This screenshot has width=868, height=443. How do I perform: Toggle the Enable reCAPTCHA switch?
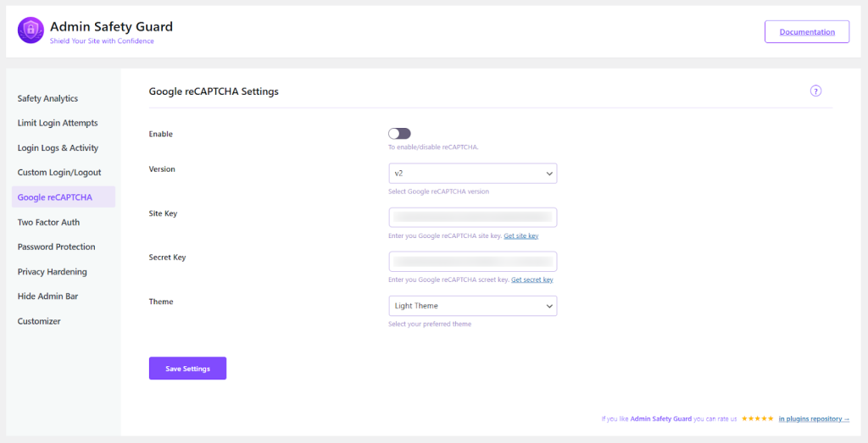click(399, 134)
